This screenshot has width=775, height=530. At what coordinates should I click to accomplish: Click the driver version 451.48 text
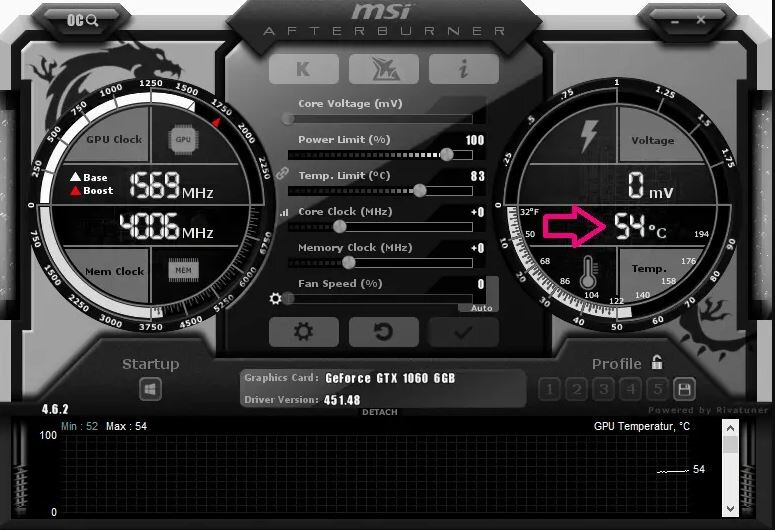tap(342, 400)
